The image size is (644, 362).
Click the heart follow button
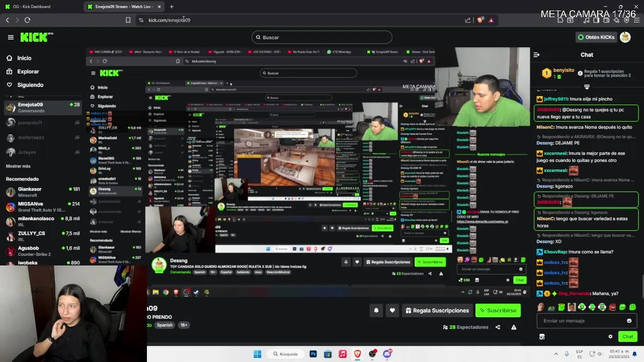(x=392, y=310)
